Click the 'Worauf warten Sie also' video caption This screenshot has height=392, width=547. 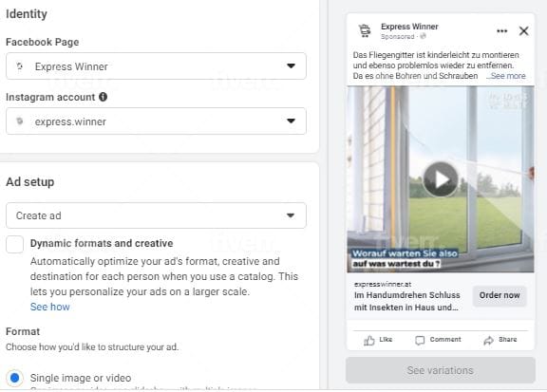click(405, 253)
